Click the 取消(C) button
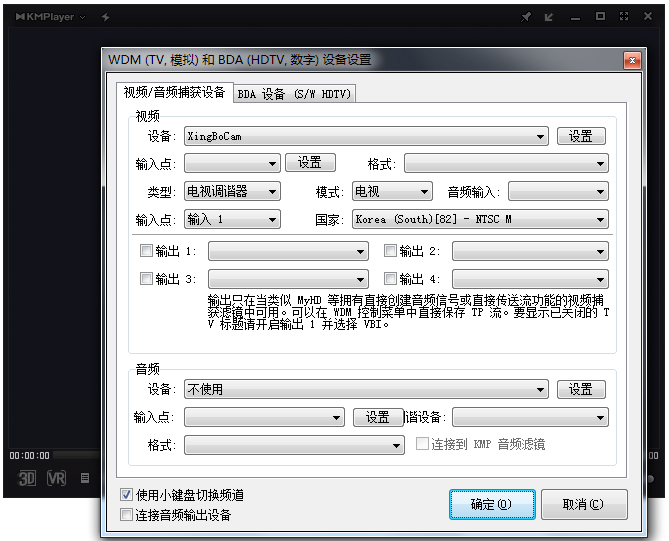 (584, 504)
